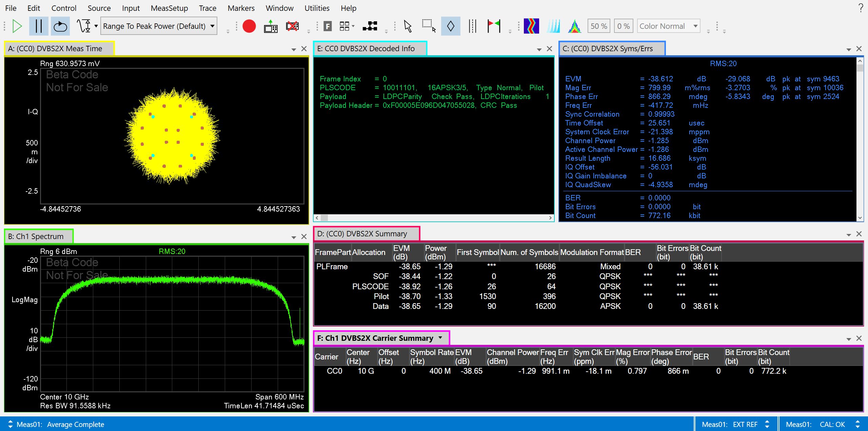This screenshot has width=868, height=431.
Task: Select the spectrogram display icon
Action: pyautogui.click(x=531, y=26)
